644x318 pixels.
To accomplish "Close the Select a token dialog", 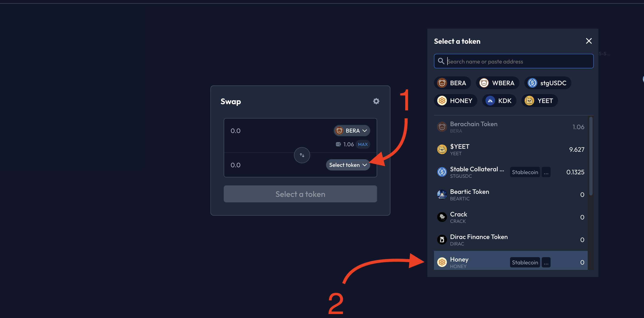I will [589, 41].
